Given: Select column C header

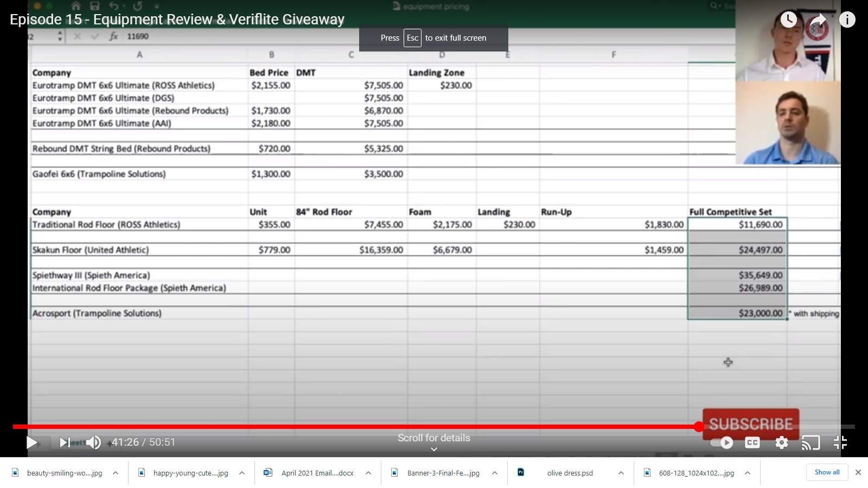Looking at the screenshot, I should (x=351, y=55).
